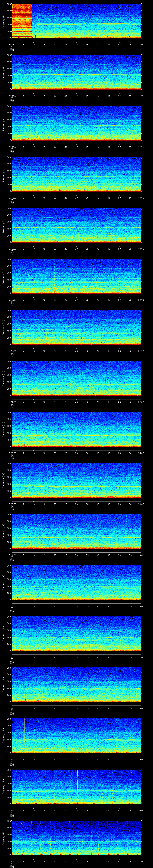Screen dimensions: 153x868
Task: Click the Frequency (Hz) axis label of the 6:14:00 panel
Action: pos(3,21)
